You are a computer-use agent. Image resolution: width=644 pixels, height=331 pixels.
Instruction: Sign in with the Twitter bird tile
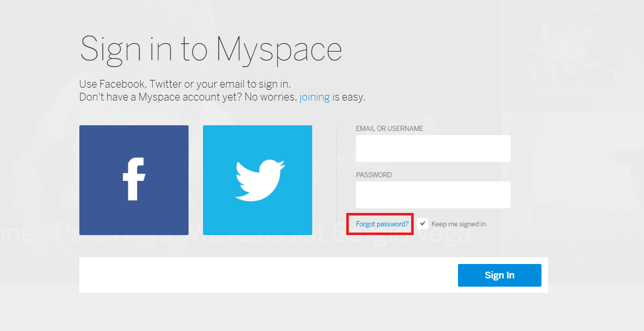click(x=258, y=180)
